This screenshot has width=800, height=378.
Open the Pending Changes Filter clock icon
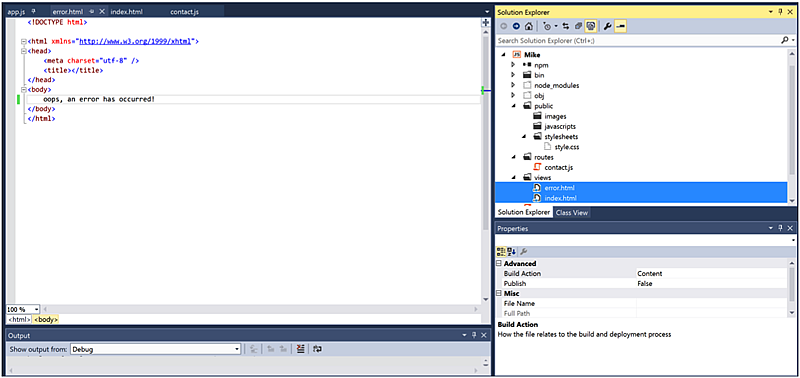point(547,26)
